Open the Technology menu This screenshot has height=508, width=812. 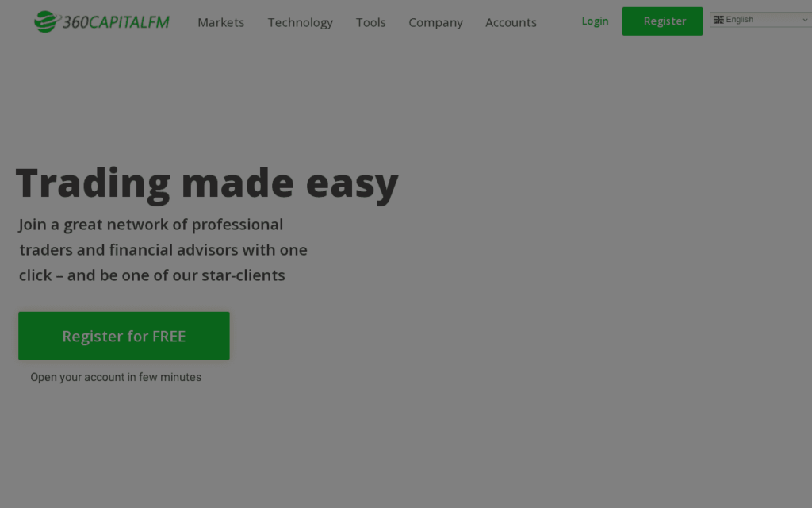click(300, 22)
